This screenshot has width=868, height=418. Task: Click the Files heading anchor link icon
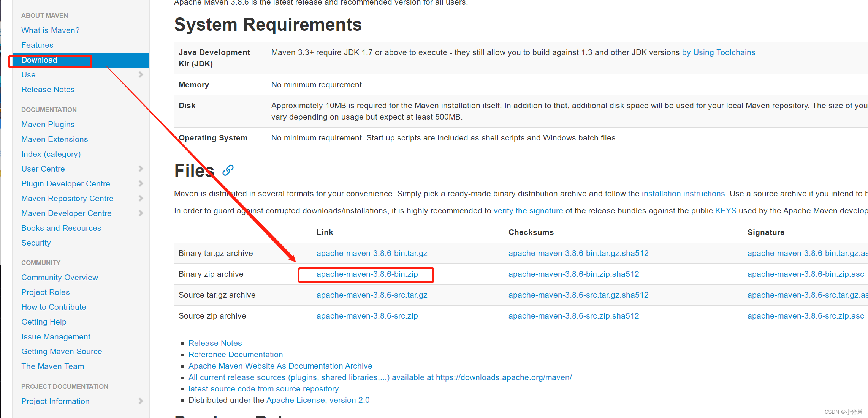pyautogui.click(x=228, y=170)
